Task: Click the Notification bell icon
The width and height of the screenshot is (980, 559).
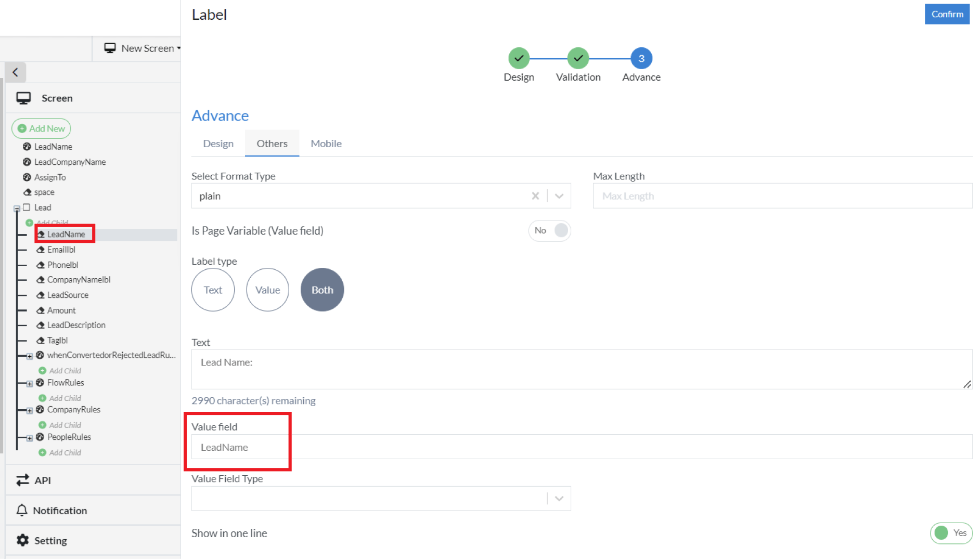Action: point(22,510)
